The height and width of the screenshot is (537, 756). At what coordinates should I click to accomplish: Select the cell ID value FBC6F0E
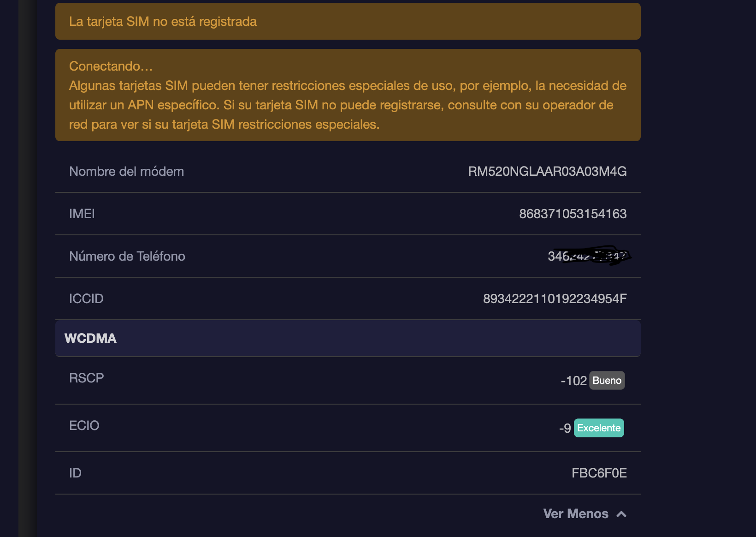click(599, 473)
